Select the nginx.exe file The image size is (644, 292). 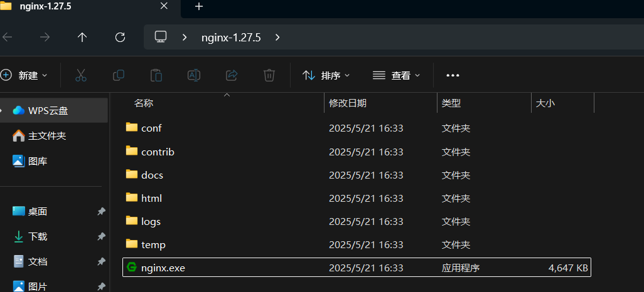coord(357,268)
